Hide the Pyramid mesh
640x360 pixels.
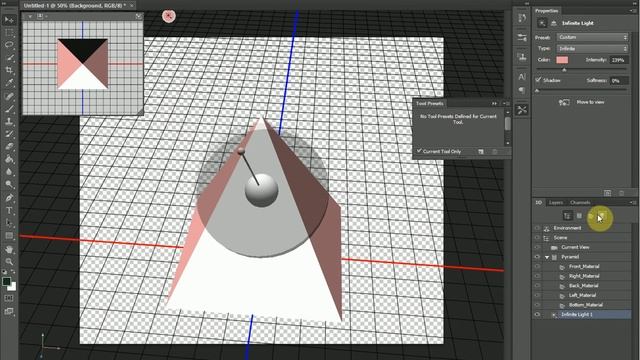537,257
